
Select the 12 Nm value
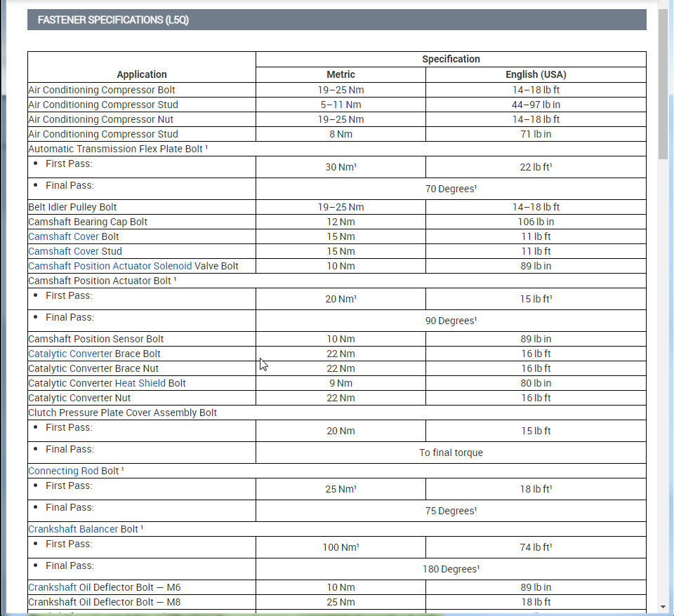tap(341, 222)
